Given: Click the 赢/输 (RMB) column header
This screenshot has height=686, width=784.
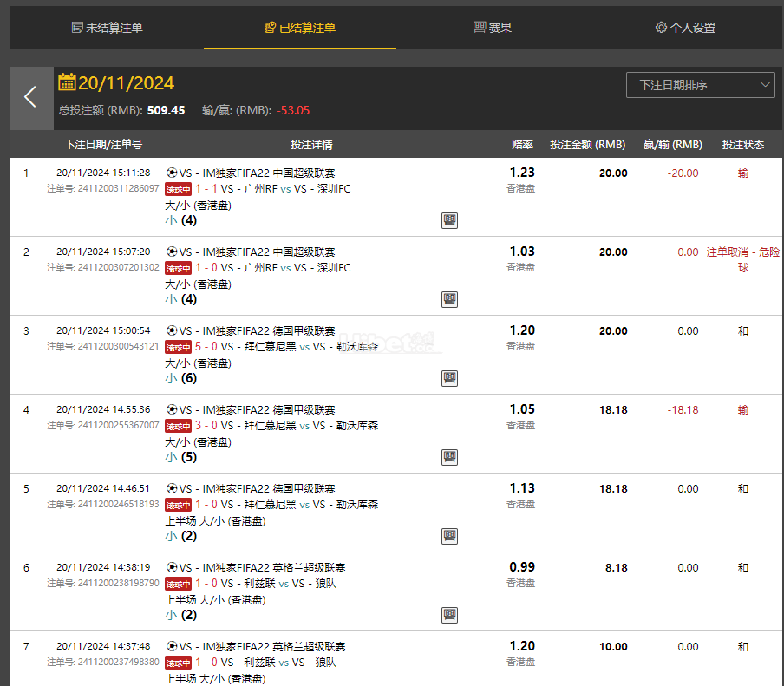Looking at the screenshot, I should click(x=672, y=145).
